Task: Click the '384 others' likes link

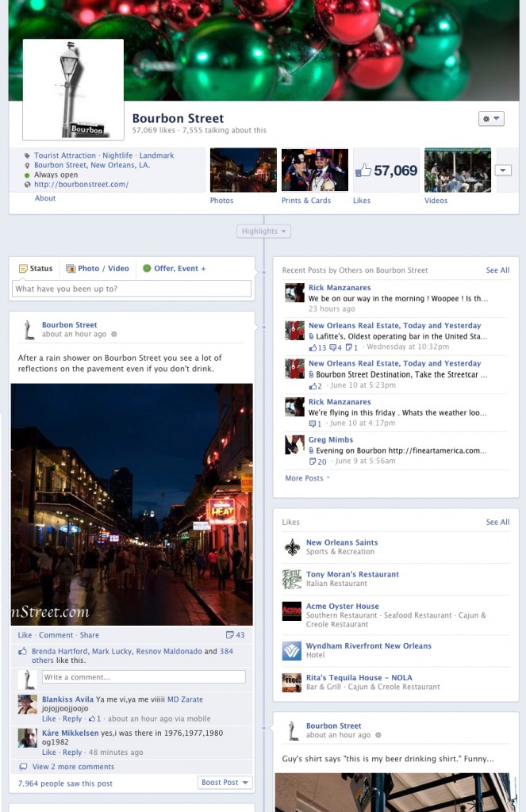Action: coord(226,651)
